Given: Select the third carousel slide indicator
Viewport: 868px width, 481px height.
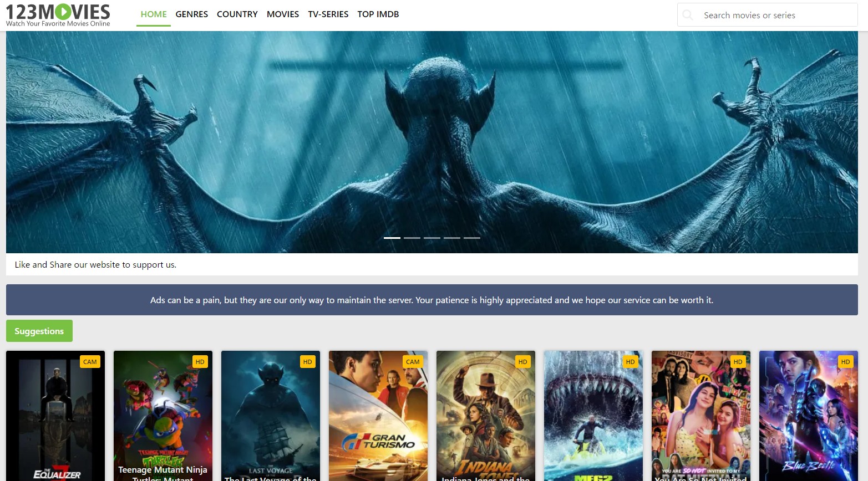Looking at the screenshot, I should [432, 238].
